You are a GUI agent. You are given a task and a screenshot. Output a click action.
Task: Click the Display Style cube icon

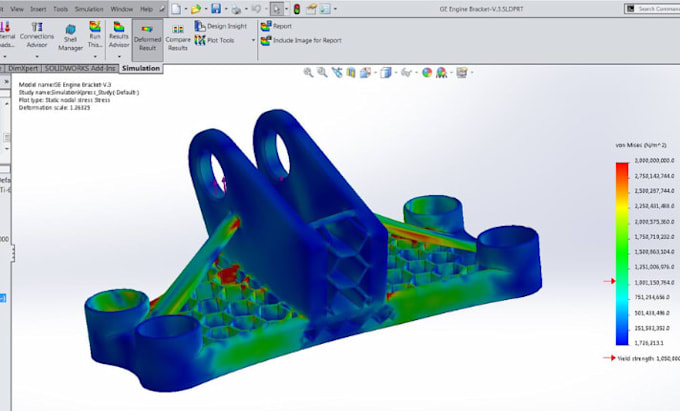[x=386, y=73]
